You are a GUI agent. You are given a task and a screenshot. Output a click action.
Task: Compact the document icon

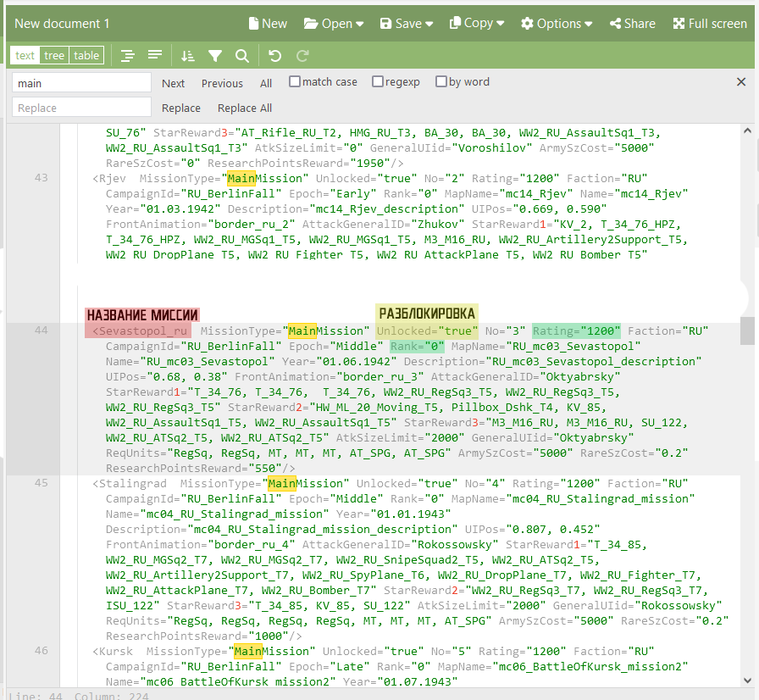(155, 56)
